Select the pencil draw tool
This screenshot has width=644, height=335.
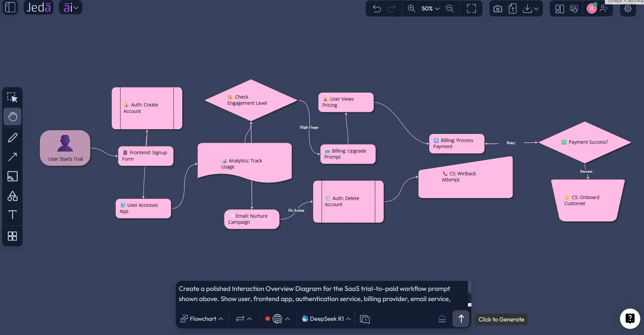[x=13, y=138]
